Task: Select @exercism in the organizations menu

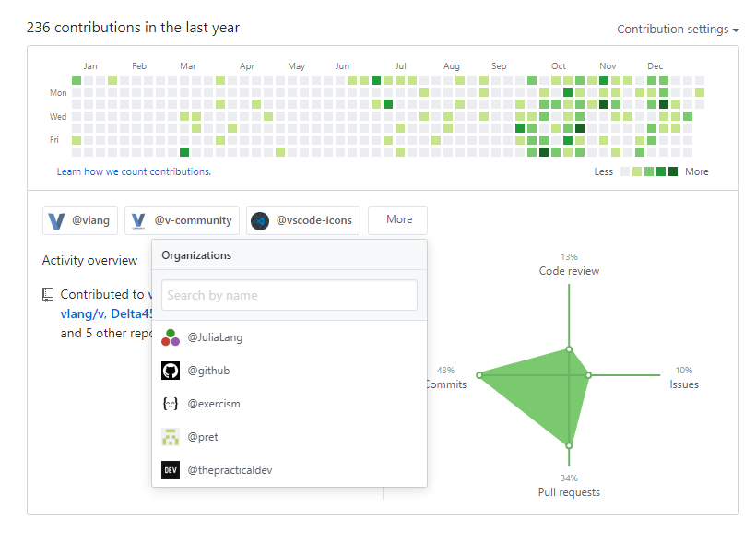Action: [213, 404]
